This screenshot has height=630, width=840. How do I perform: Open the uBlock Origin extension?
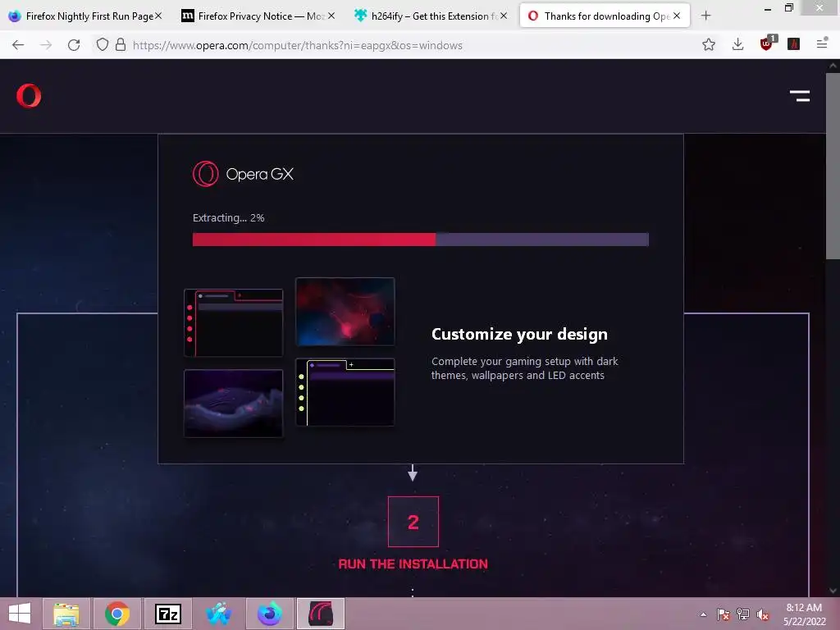click(767, 44)
